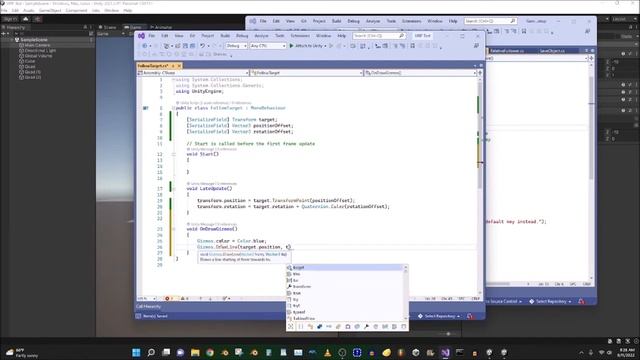The image size is (640, 360).
Task: Open the FollowTarget class navigation dropdown
Action: point(307,73)
